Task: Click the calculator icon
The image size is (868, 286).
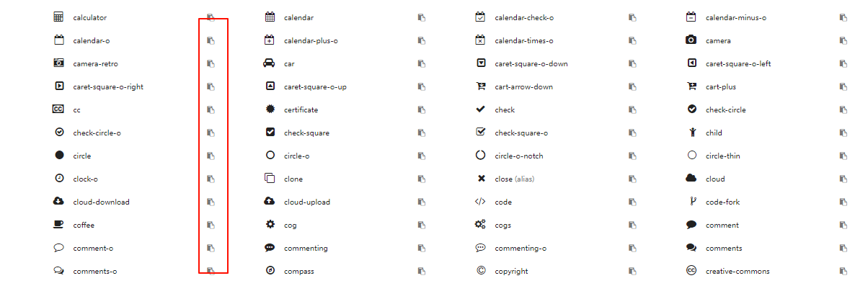Action: [x=59, y=17]
